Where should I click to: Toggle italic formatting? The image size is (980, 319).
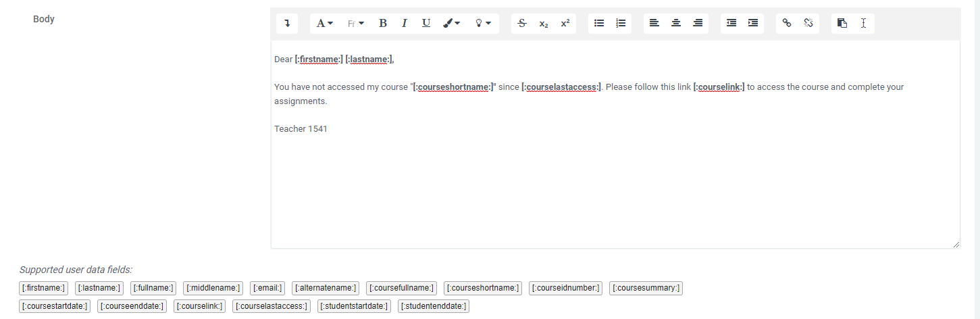pos(404,24)
